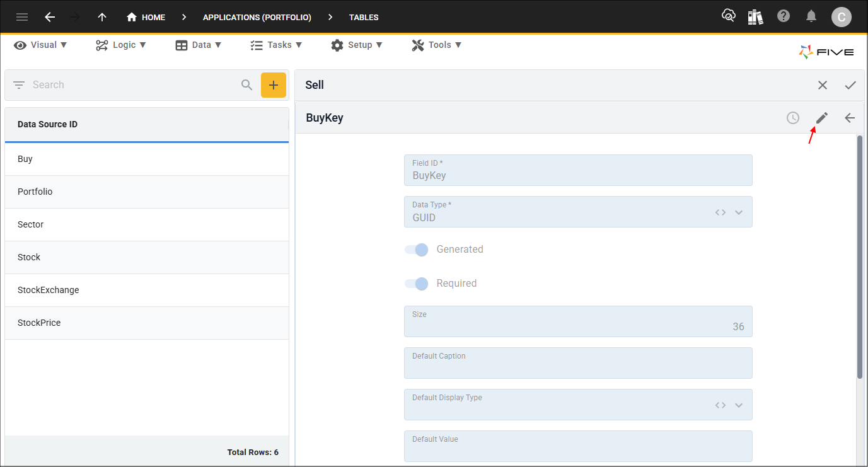Select the Portfolio table row

[147, 192]
